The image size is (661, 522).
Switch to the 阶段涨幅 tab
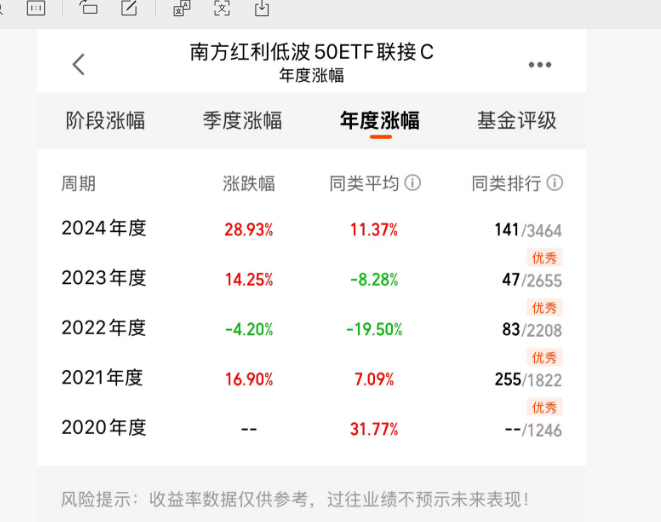105,121
